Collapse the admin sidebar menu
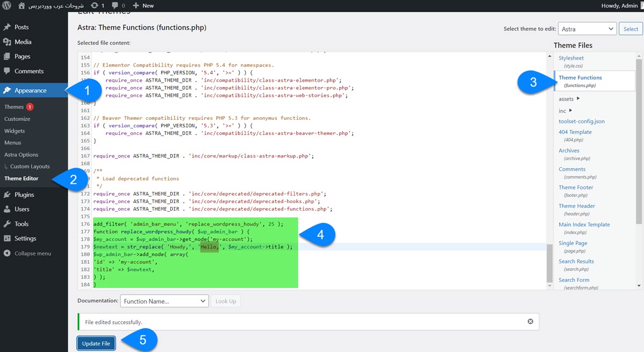 pyautogui.click(x=32, y=253)
